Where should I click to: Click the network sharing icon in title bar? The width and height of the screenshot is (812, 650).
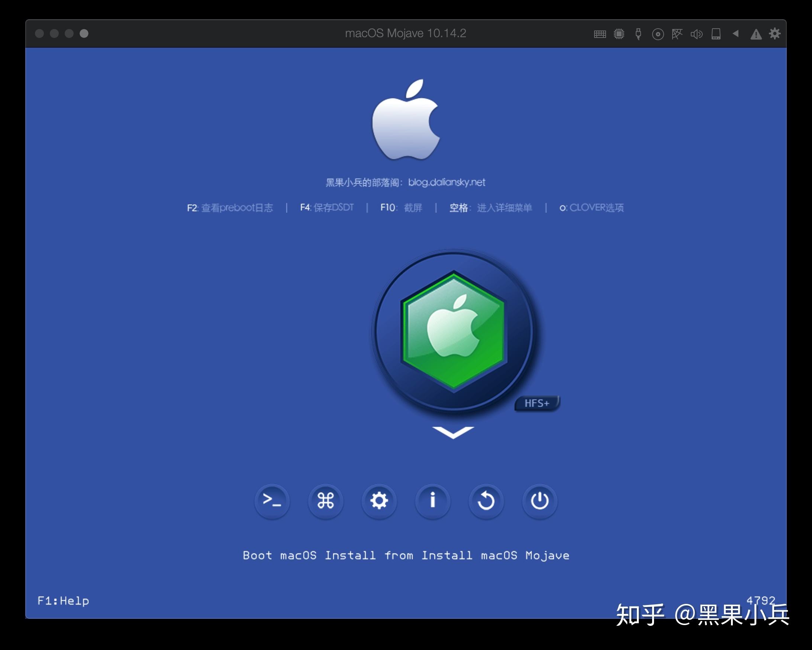click(677, 34)
